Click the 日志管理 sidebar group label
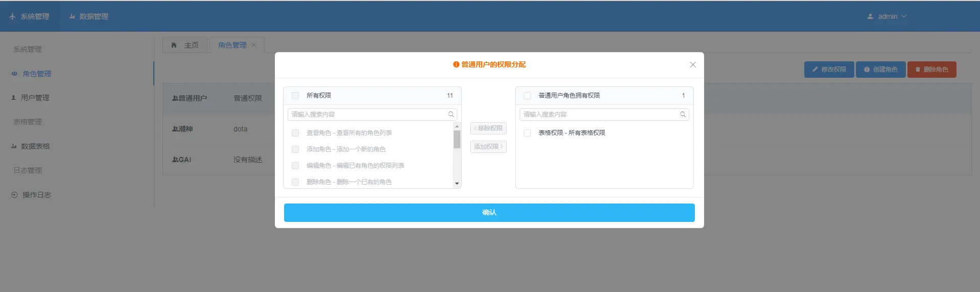The width and height of the screenshot is (980, 292). pos(28,170)
